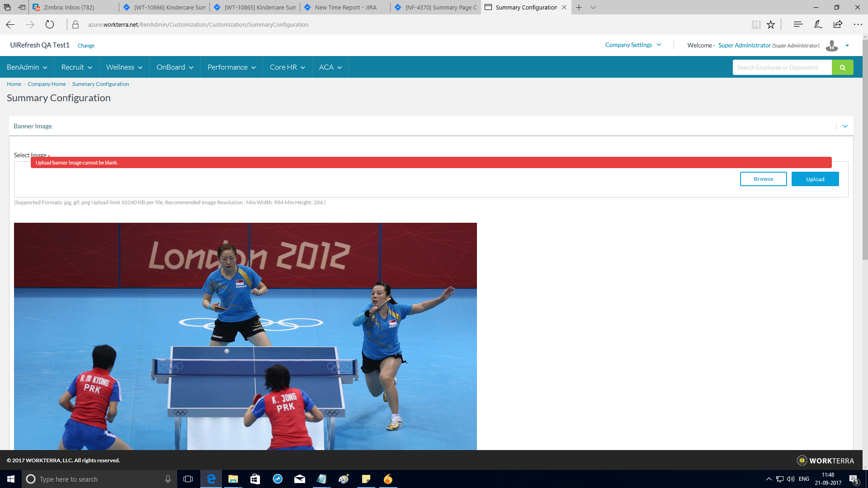Click the Home breadcrumb link
Screen dimensions: 868x488
(x=14, y=84)
